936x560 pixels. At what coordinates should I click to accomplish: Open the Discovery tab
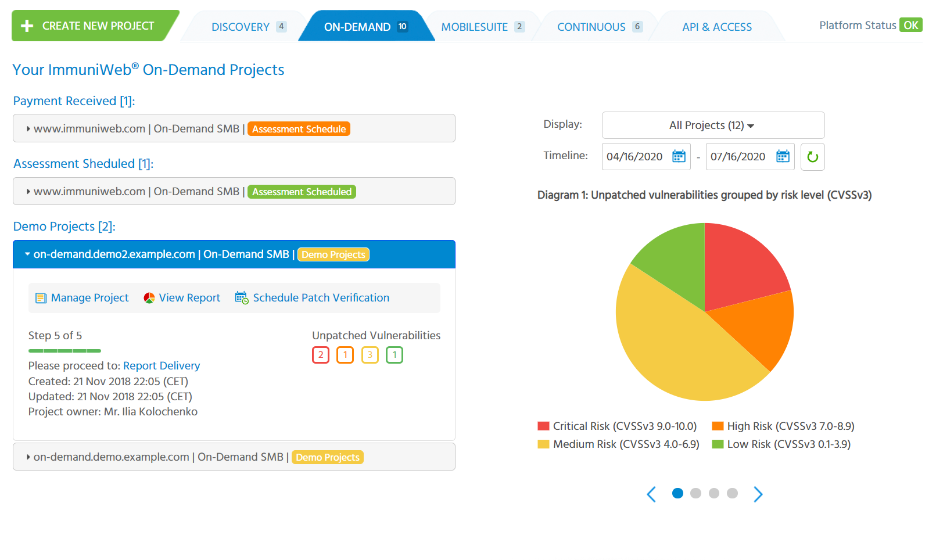[249, 27]
